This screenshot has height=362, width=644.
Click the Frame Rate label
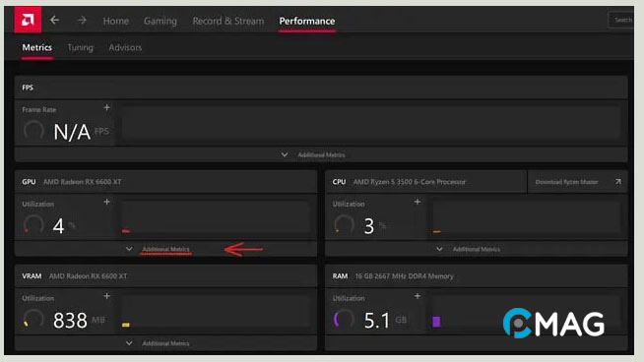(x=39, y=109)
